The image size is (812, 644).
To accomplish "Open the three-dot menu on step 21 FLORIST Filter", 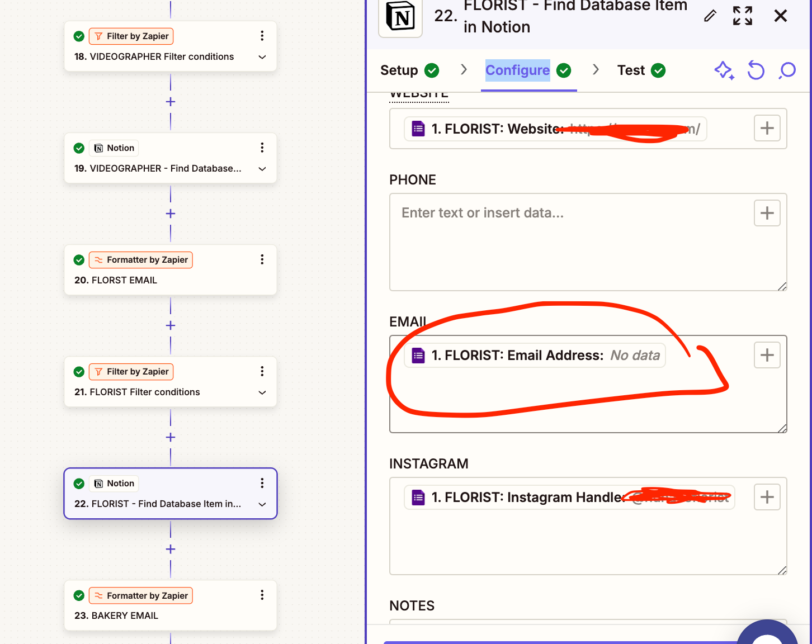I will [262, 371].
